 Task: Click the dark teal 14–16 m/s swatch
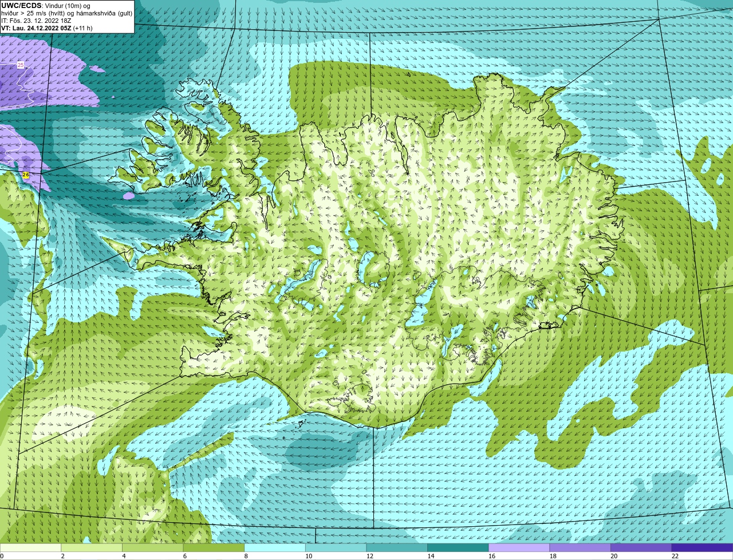(458, 548)
